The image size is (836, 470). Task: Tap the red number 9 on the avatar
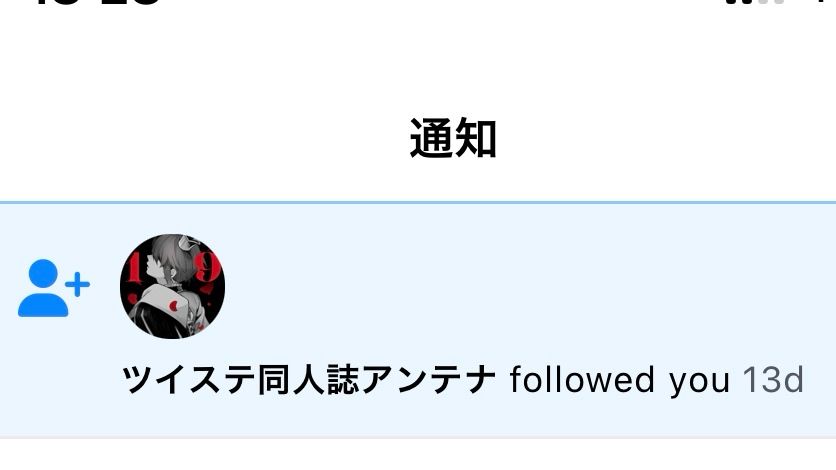tap(207, 268)
